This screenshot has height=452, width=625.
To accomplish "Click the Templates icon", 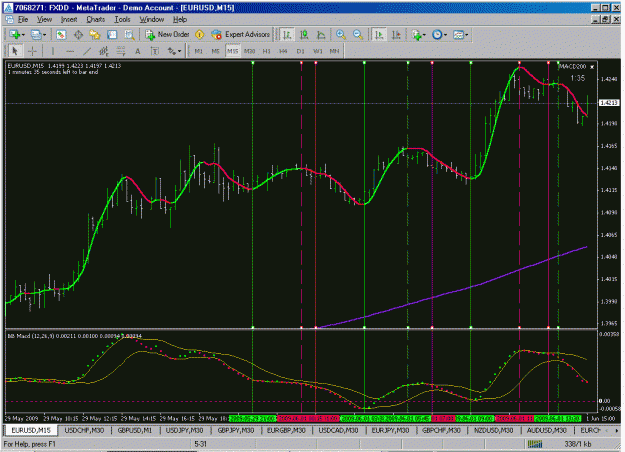I will (458, 35).
